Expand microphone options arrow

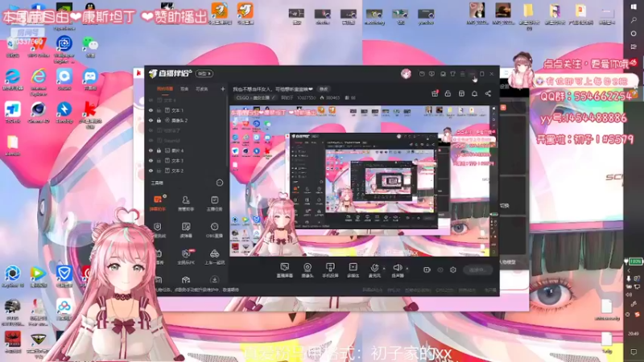click(x=384, y=269)
